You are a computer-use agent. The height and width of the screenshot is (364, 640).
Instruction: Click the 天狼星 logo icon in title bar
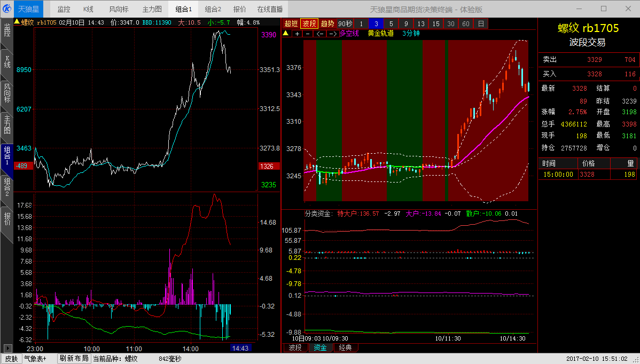point(7,9)
